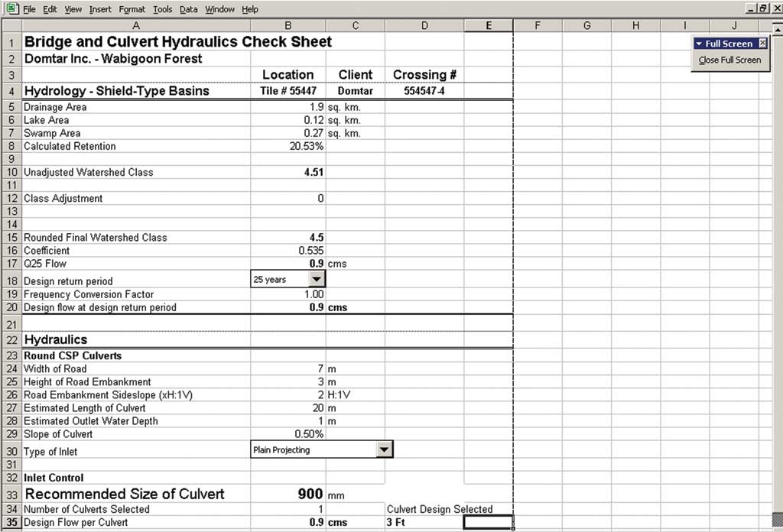The image size is (783, 532).
Task: Click Slope of Culvert value 0.50%
Action: [288, 434]
